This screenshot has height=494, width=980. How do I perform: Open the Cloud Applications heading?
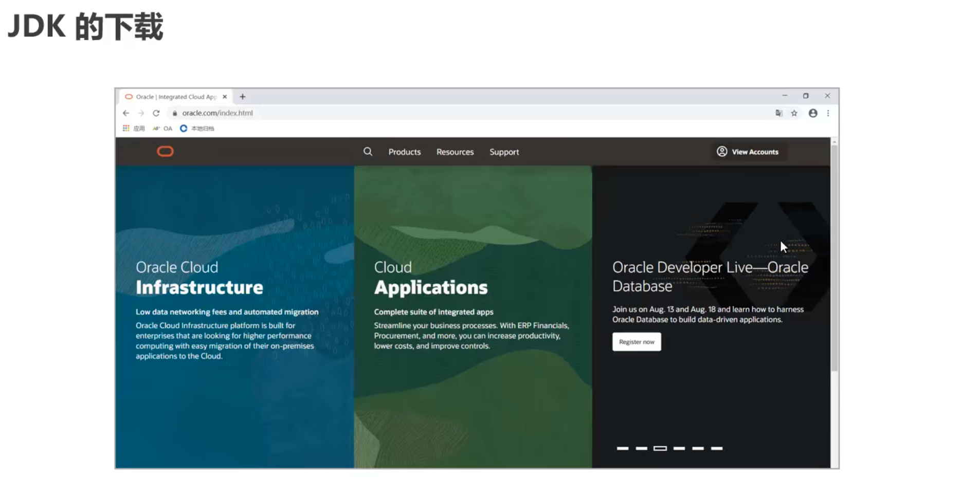pyautogui.click(x=431, y=278)
